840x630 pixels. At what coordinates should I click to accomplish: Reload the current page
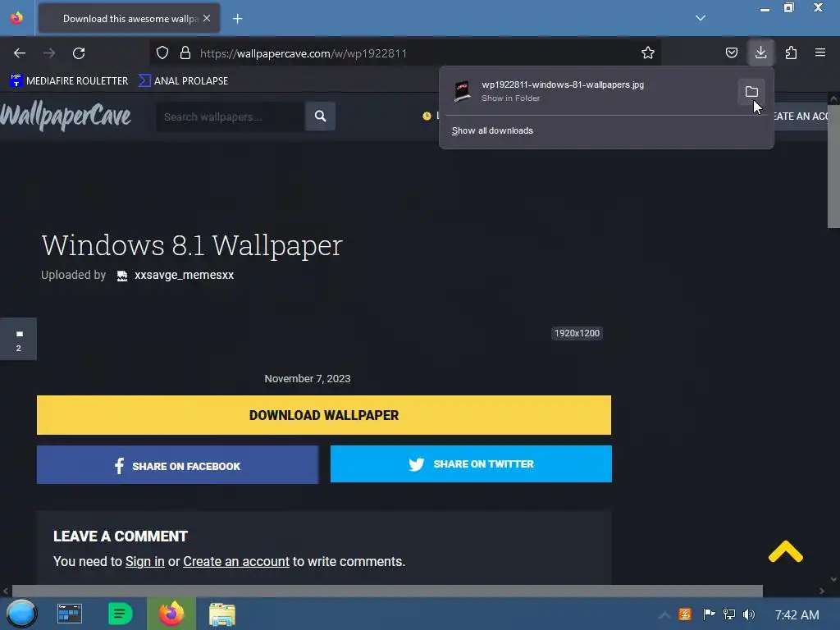pyautogui.click(x=79, y=53)
